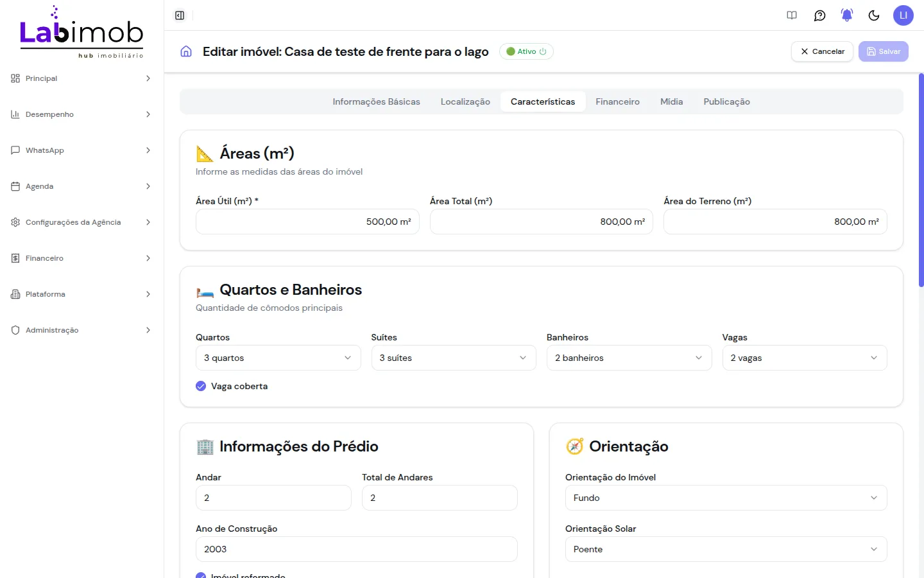Click the Administração shield icon
Image resolution: width=924 pixels, height=578 pixels.
coord(15,330)
